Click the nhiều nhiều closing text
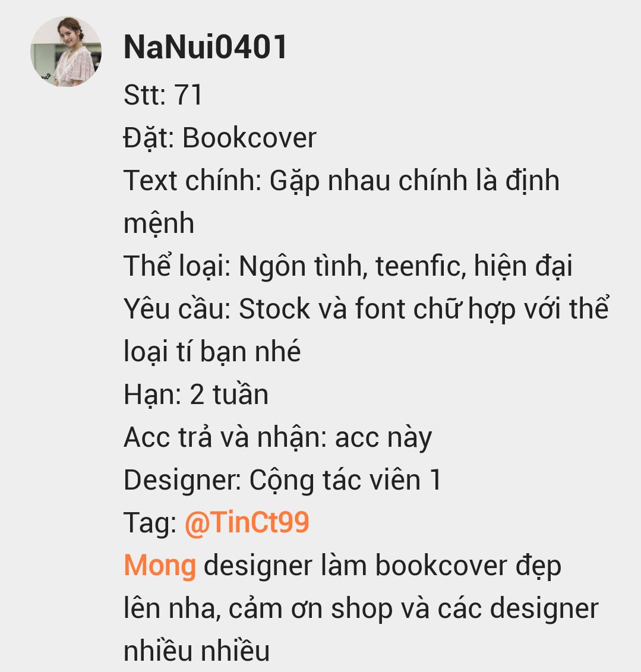The image size is (641, 672). [197, 651]
